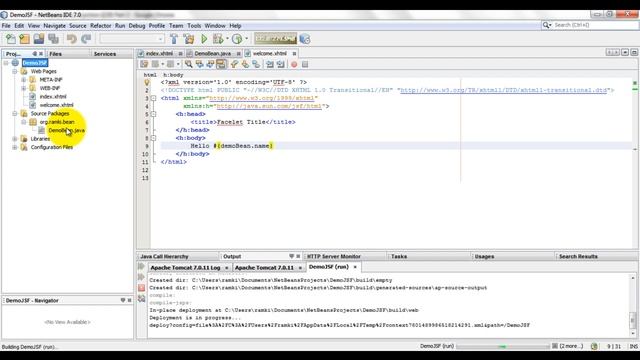Viewport: 640px width, 360px height.
Task: Expand the WEB-INF folder
Action: tap(24, 88)
